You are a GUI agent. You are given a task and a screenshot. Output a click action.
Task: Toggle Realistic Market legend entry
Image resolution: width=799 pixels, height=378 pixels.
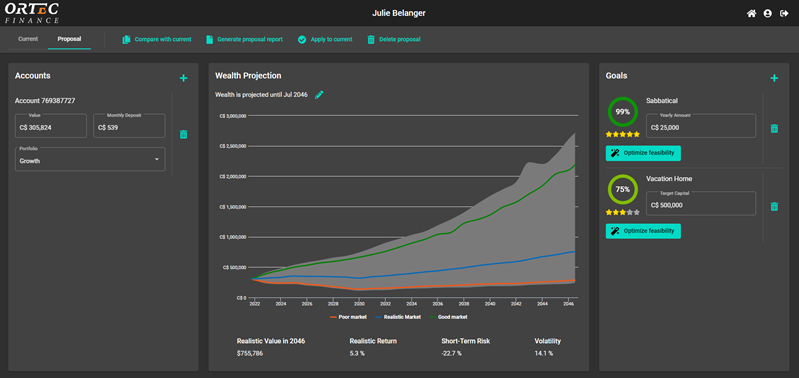398,317
